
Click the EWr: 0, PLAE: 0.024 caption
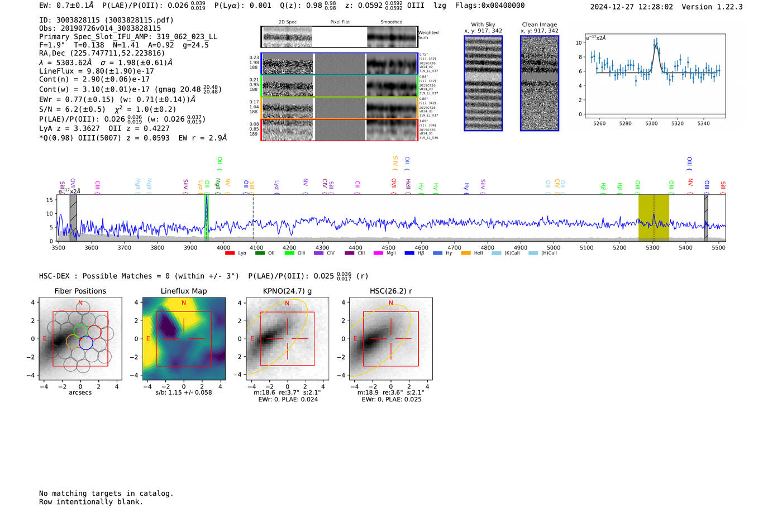(x=288, y=399)
